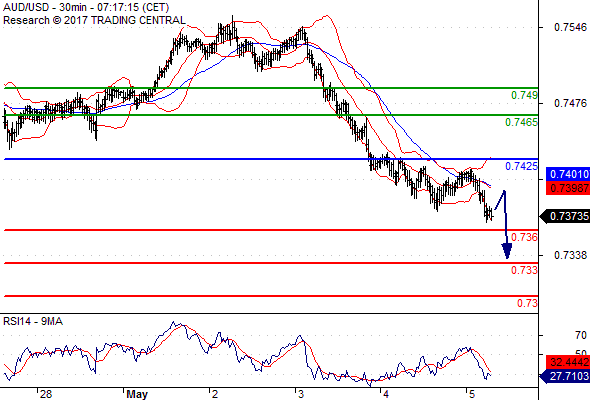Click the 0.733 red support label
Screen dimensions: 590x400
(524, 270)
